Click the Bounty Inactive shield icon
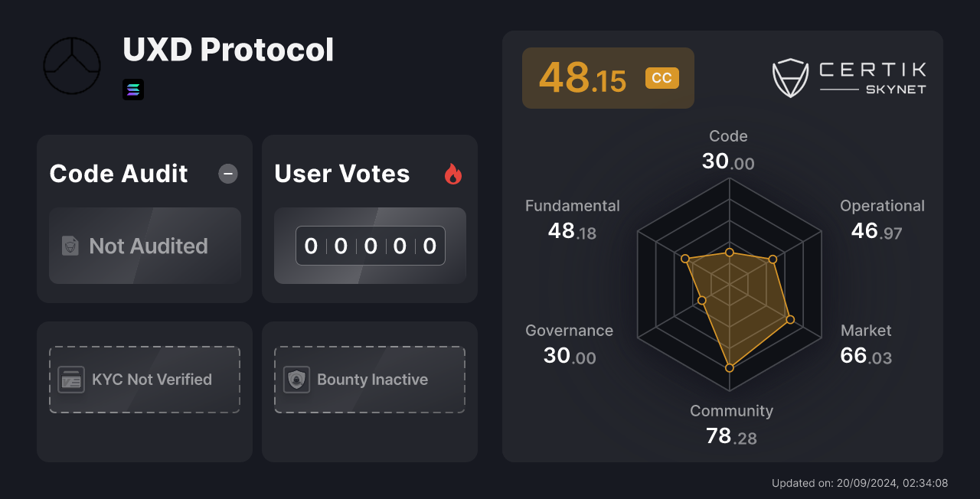 (x=298, y=379)
